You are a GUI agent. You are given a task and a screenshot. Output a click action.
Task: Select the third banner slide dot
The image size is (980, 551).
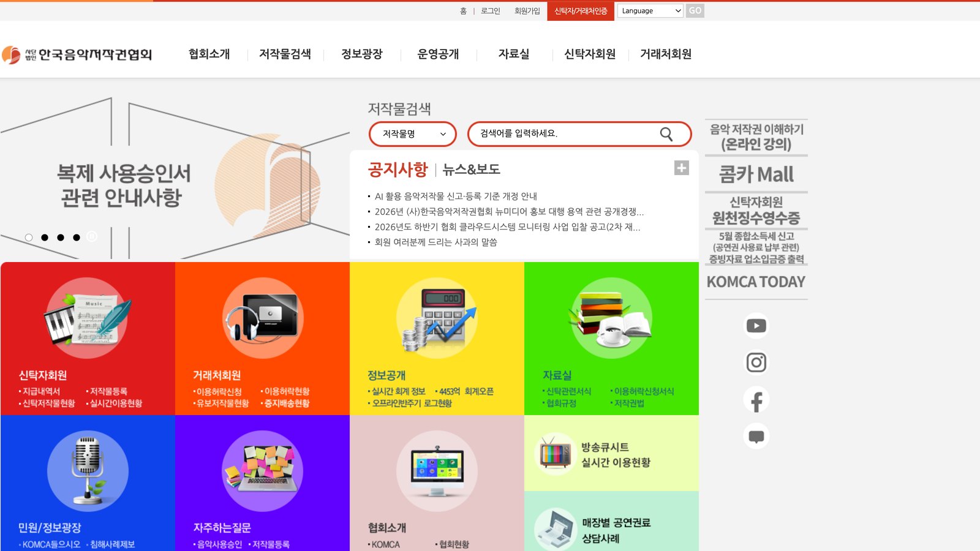point(61,238)
